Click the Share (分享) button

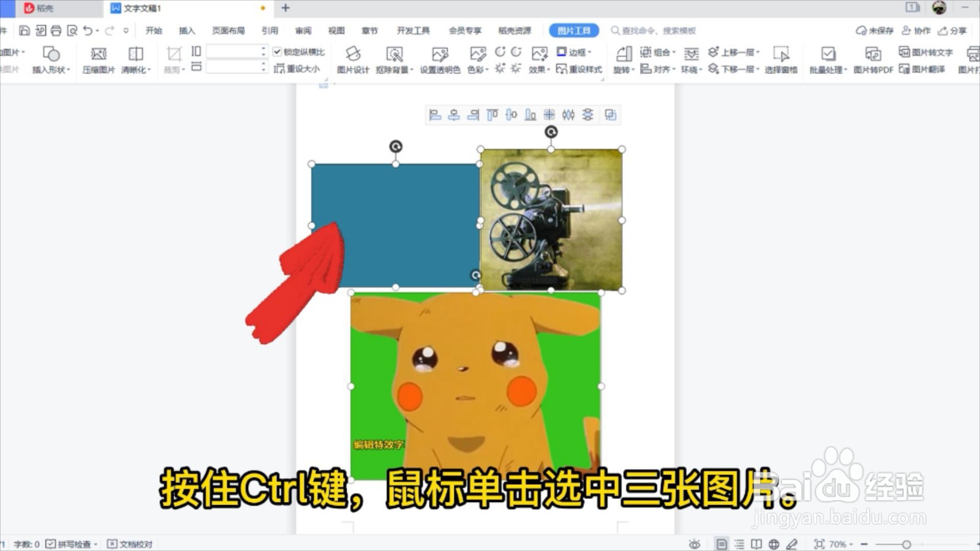click(952, 31)
